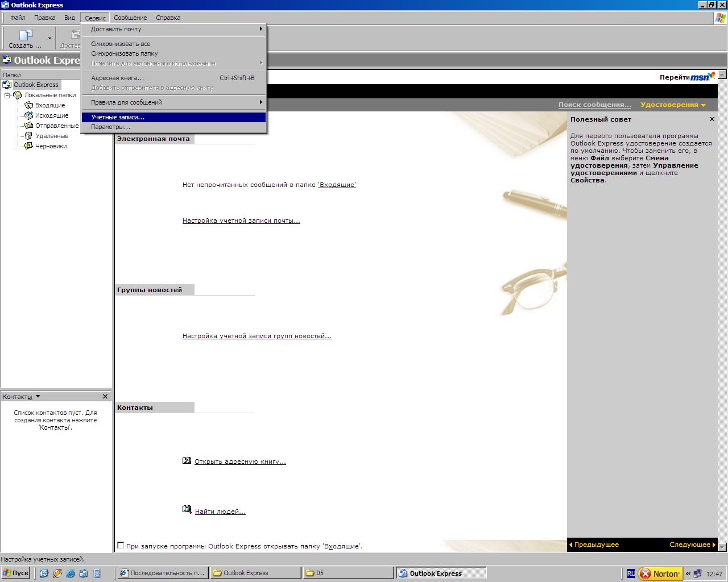Click the network connection tray icon
This screenshot has height=582, width=728.
pyautogui.click(x=697, y=574)
